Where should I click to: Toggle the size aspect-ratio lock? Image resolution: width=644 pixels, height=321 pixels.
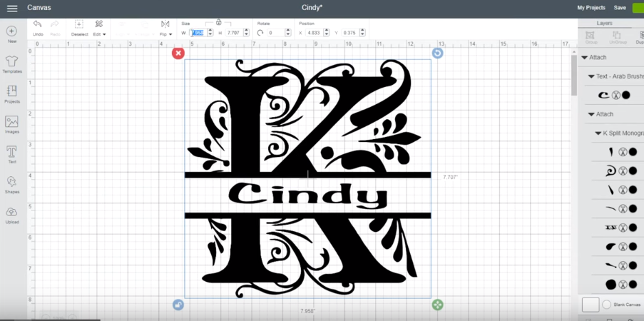pyautogui.click(x=218, y=22)
